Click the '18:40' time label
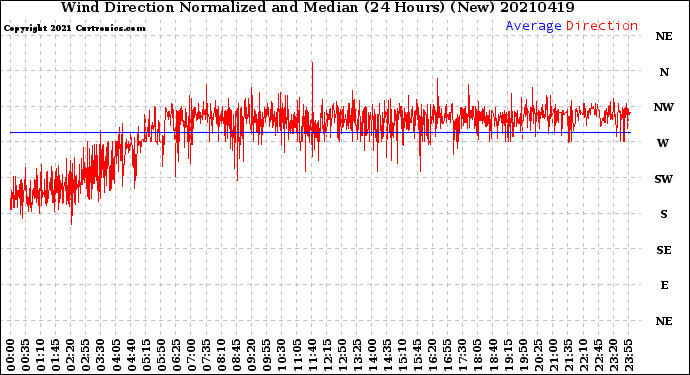 pos(493,355)
